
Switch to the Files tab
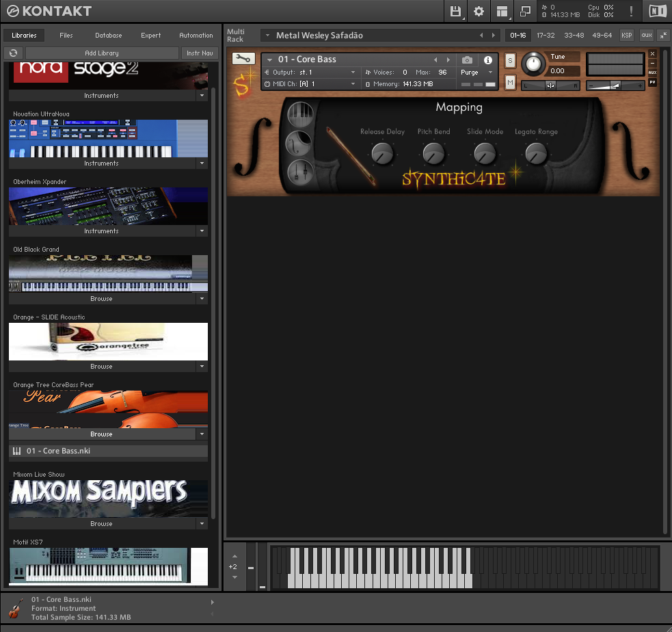(66, 35)
